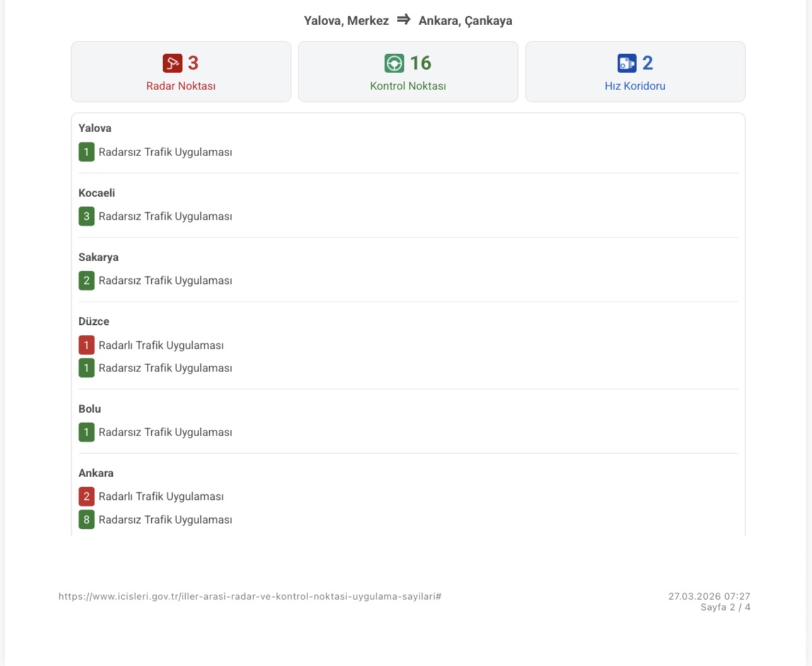Select the red badge 1 under Düzce

pos(86,345)
